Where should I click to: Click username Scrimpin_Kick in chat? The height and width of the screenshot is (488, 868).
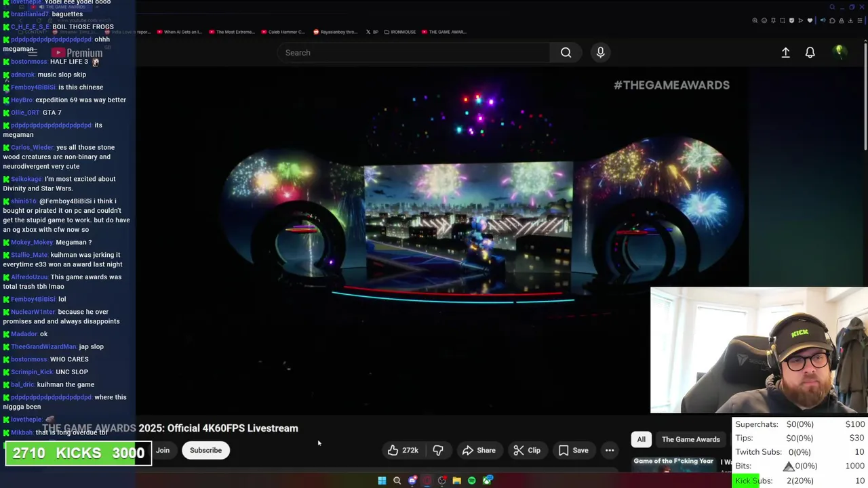click(32, 372)
